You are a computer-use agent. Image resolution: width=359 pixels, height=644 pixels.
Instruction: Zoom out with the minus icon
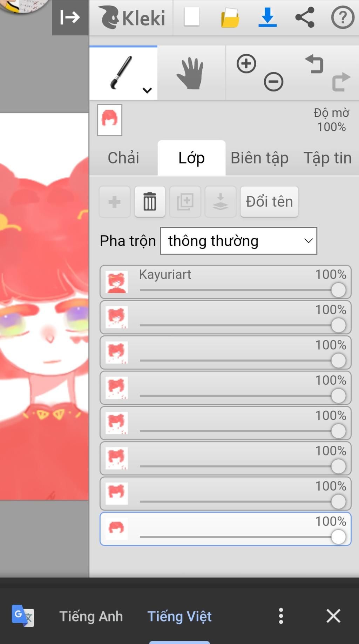(x=273, y=82)
